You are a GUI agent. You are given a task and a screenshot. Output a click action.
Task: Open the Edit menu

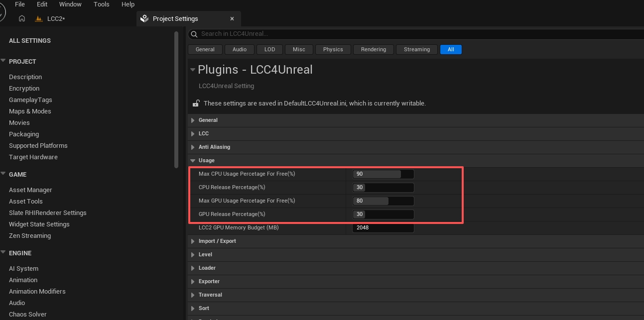(x=42, y=4)
